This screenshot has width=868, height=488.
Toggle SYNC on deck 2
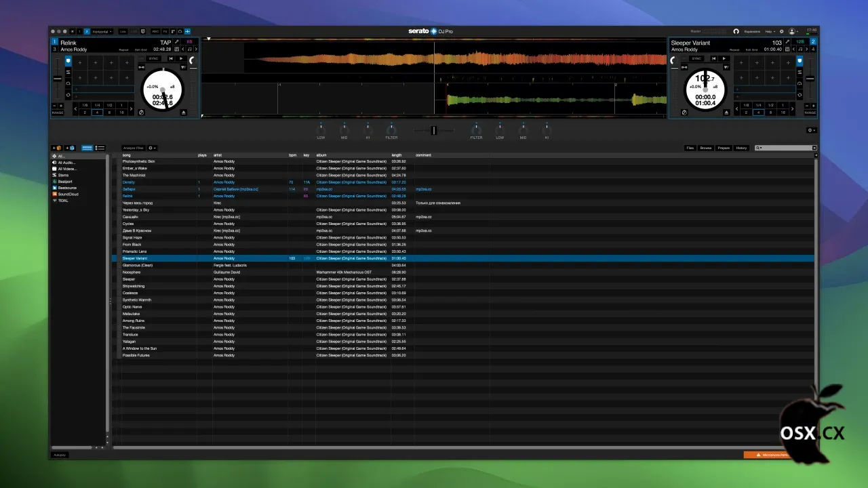click(696, 58)
